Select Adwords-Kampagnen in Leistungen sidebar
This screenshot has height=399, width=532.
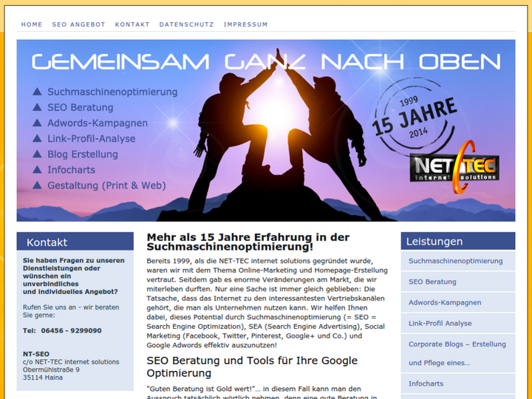445,302
